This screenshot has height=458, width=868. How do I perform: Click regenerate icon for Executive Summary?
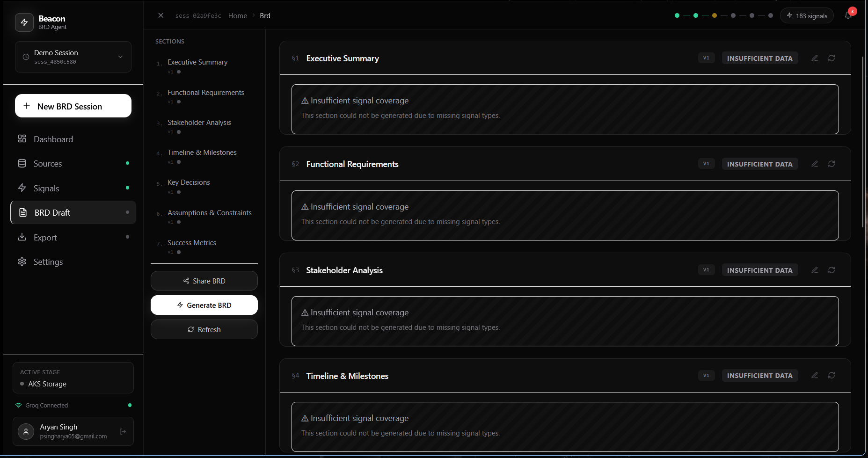(832, 58)
